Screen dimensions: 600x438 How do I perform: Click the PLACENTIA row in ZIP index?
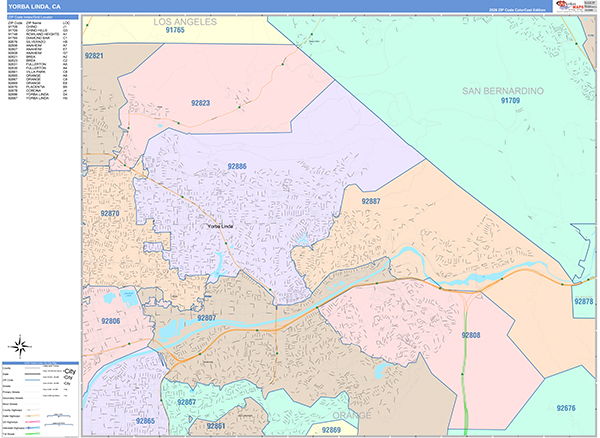(x=38, y=87)
